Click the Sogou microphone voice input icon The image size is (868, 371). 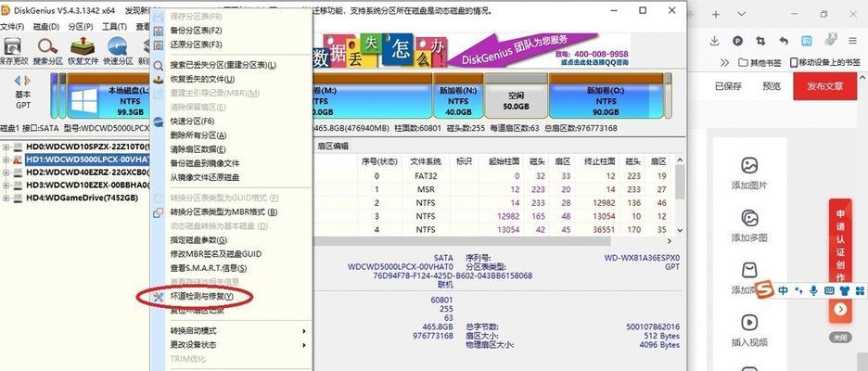pyautogui.click(x=813, y=289)
